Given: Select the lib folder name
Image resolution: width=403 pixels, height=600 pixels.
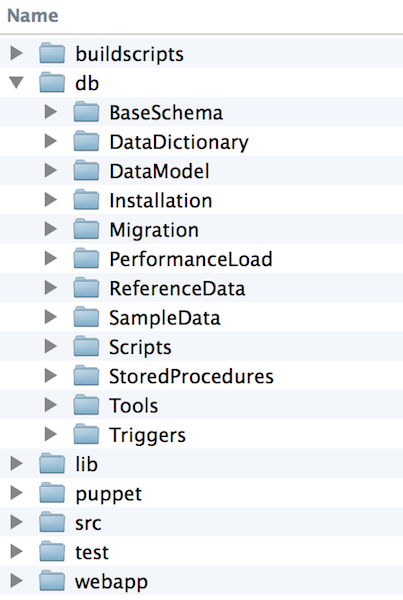Looking at the screenshot, I should pyautogui.click(x=86, y=464).
